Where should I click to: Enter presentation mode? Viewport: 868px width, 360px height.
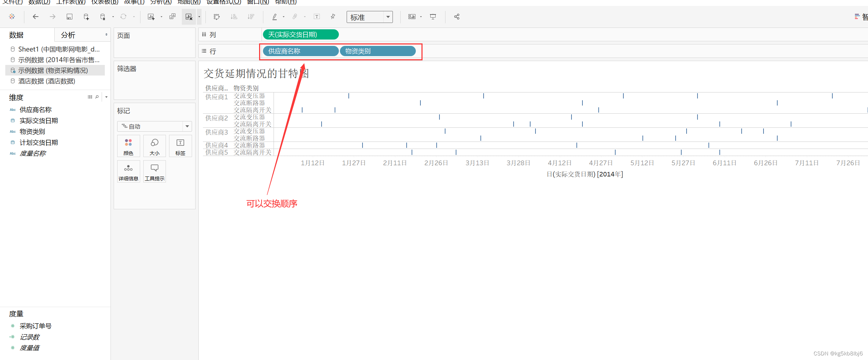433,17
